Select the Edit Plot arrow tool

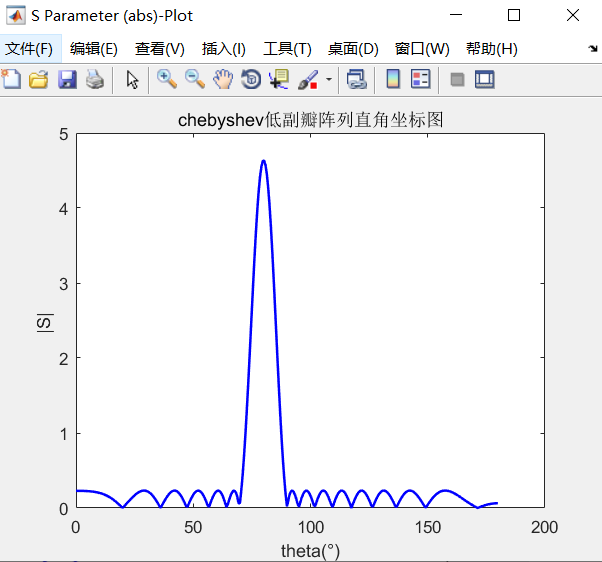click(x=132, y=80)
